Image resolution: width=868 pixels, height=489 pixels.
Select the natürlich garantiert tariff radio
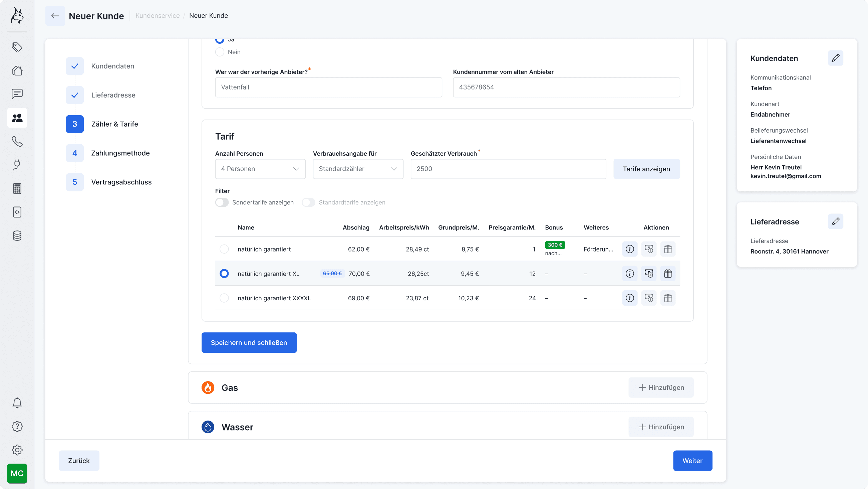point(224,249)
